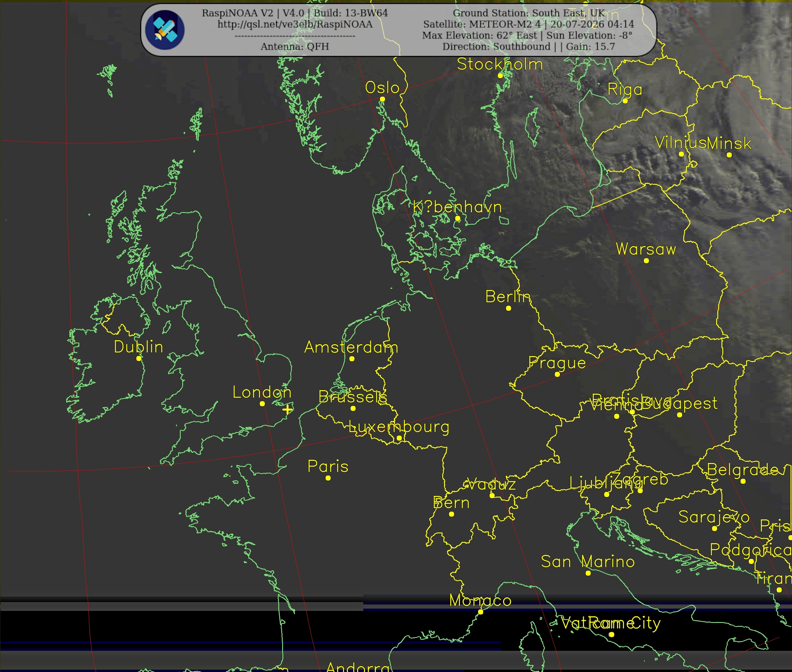
Task: Click the RaspiNOAA satellite logo icon
Action: [165, 30]
